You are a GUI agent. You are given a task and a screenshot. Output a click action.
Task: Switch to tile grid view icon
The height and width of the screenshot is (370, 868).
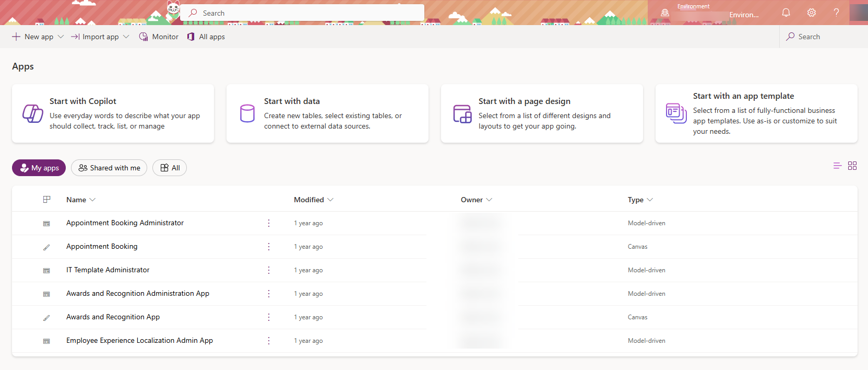(x=852, y=166)
